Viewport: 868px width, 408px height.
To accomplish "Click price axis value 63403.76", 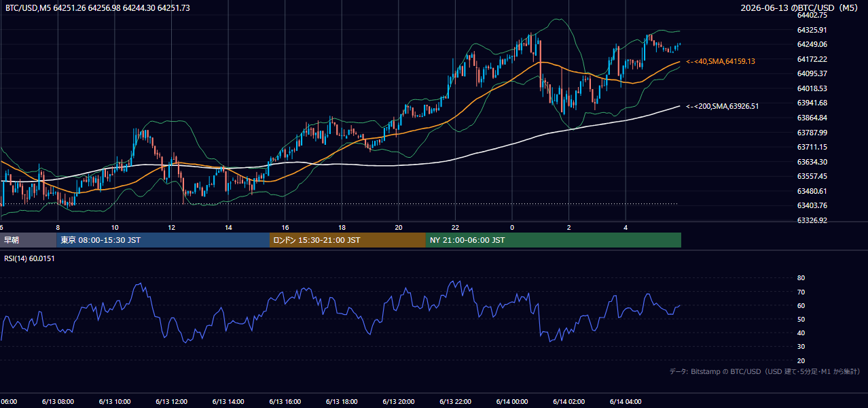I will [x=812, y=205].
